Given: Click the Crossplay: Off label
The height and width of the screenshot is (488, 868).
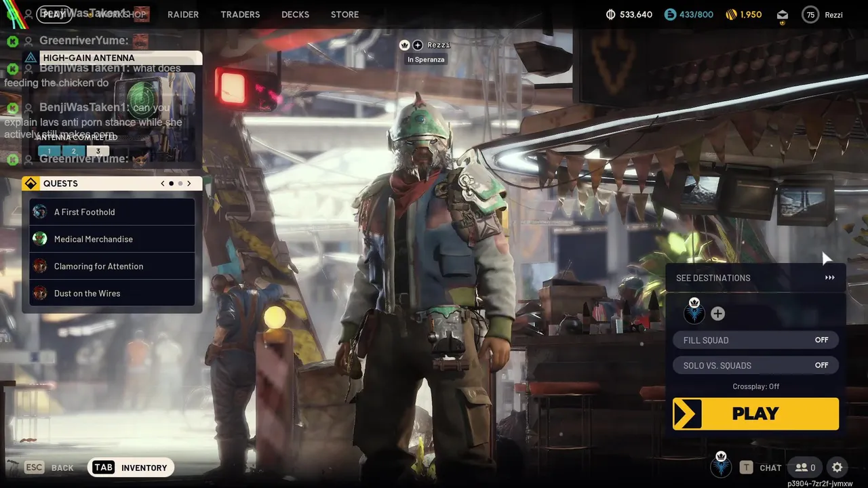Looking at the screenshot, I should coord(755,386).
